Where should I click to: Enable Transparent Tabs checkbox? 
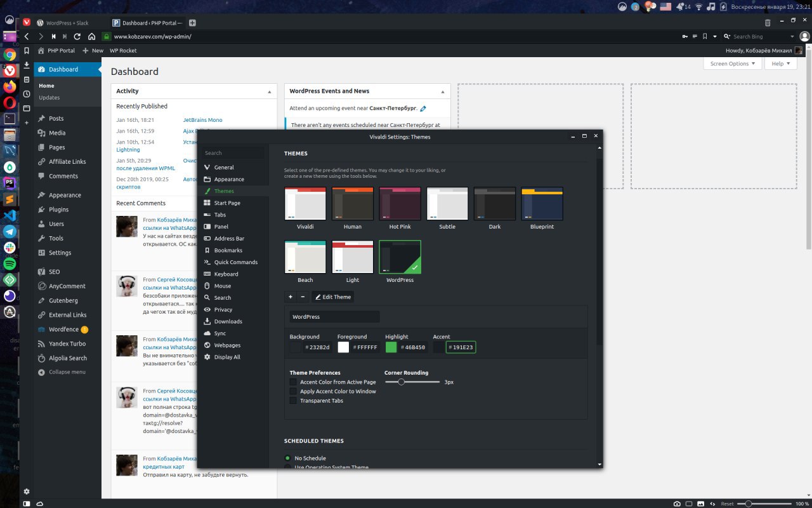(293, 401)
